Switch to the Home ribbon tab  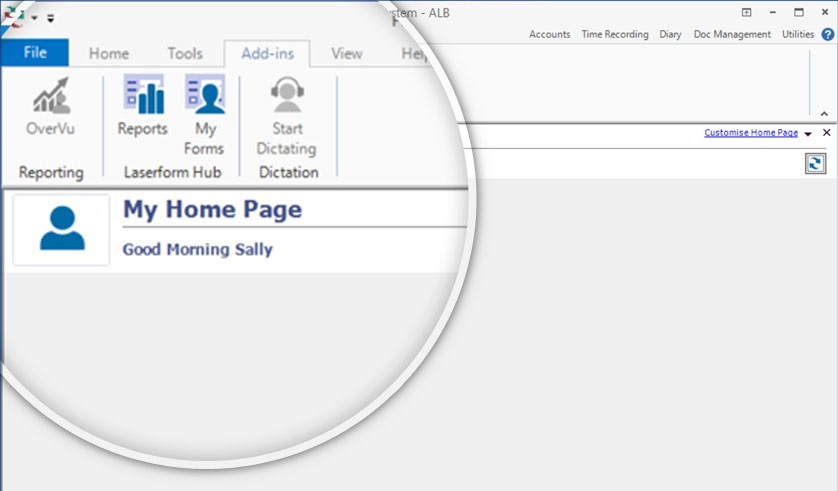[108, 54]
